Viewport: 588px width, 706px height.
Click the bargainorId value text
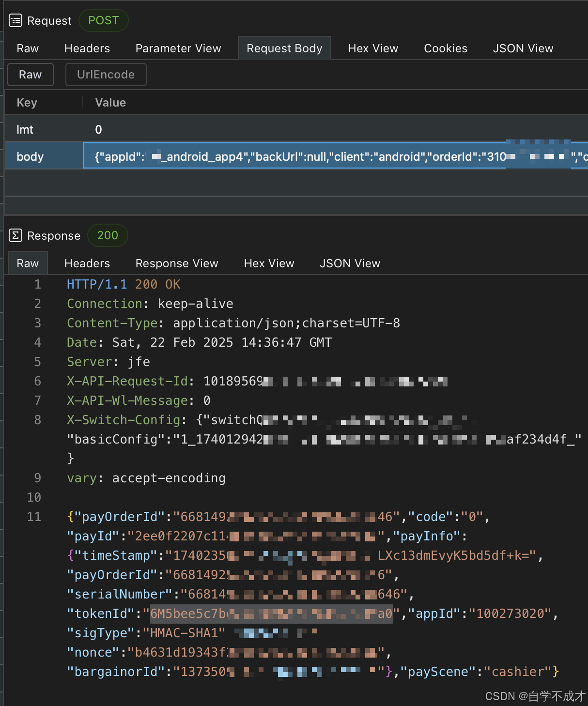[279, 672]
